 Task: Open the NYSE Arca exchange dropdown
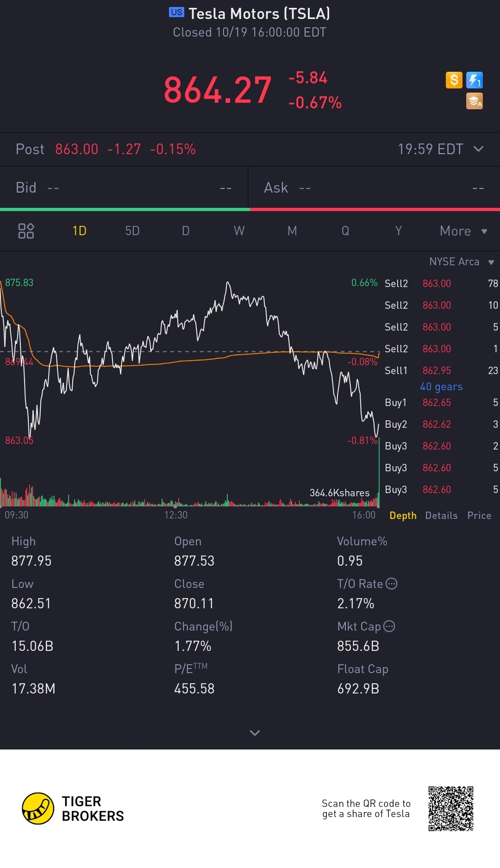[x=462, y=262]
